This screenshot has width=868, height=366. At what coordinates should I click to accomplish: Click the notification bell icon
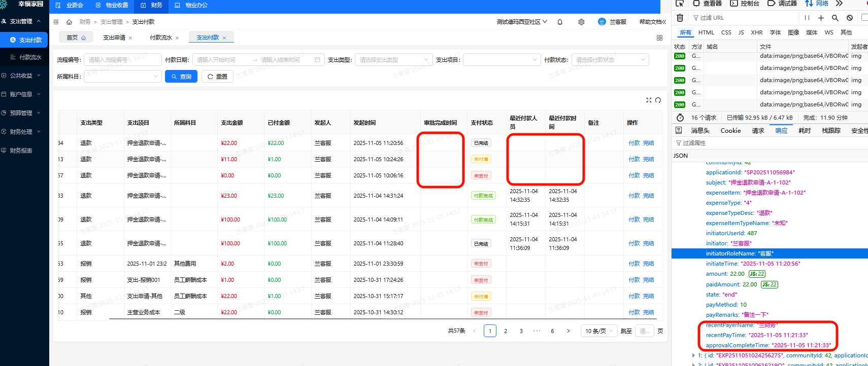tap(560, 22)
